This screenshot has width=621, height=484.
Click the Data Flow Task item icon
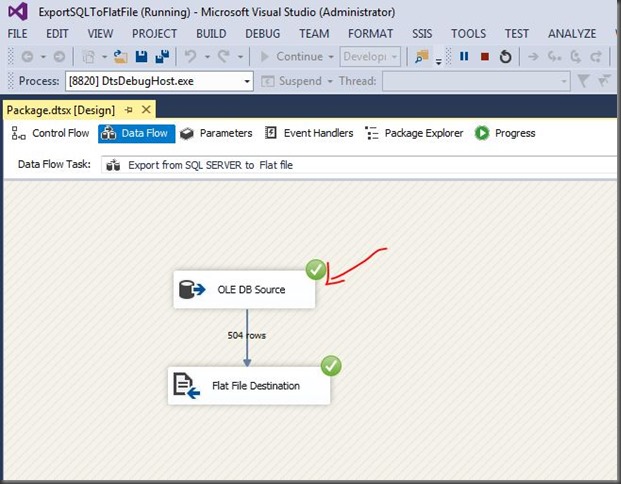click(x=113, y=165)
